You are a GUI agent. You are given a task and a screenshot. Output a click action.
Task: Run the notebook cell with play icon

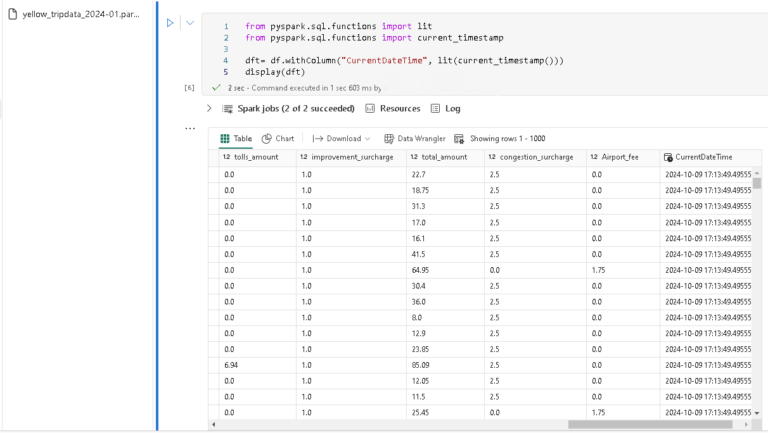click(170, 23)
